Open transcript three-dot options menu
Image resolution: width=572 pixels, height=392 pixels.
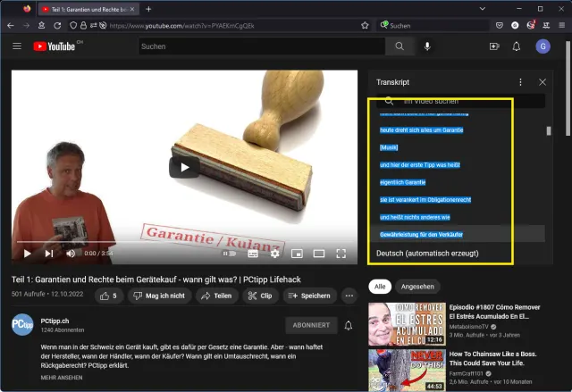click(520, 82)
